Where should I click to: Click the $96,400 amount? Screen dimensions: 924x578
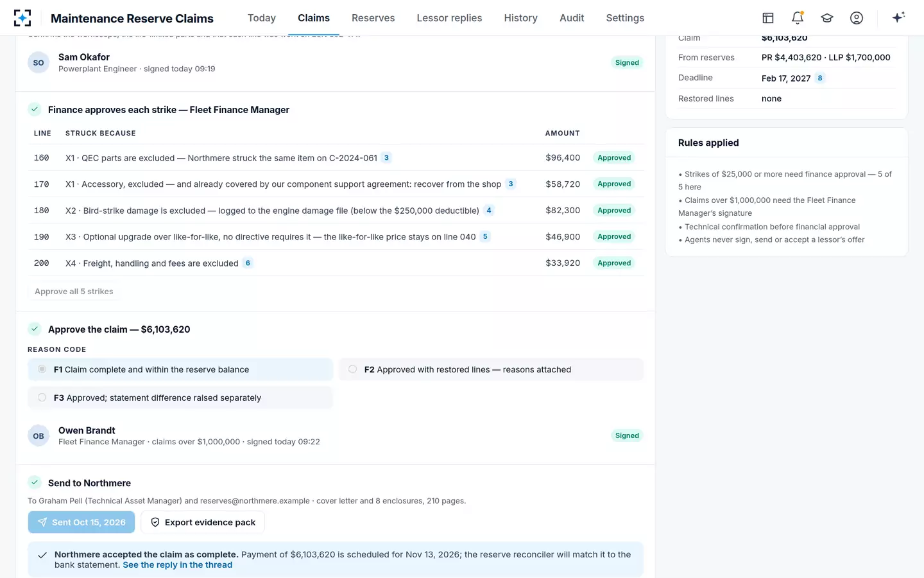tap(563, 157)
